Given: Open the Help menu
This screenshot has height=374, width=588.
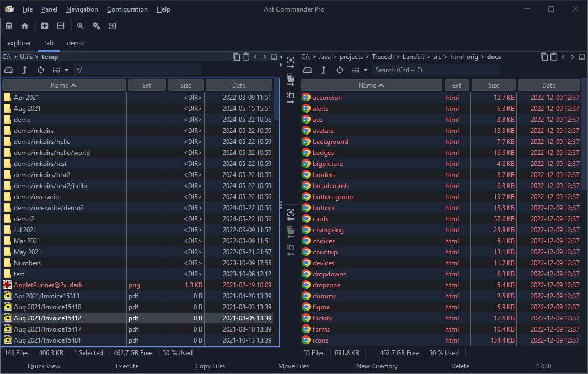Looking at the screenshot, I should pyautogui.click(x=163, y=9).
